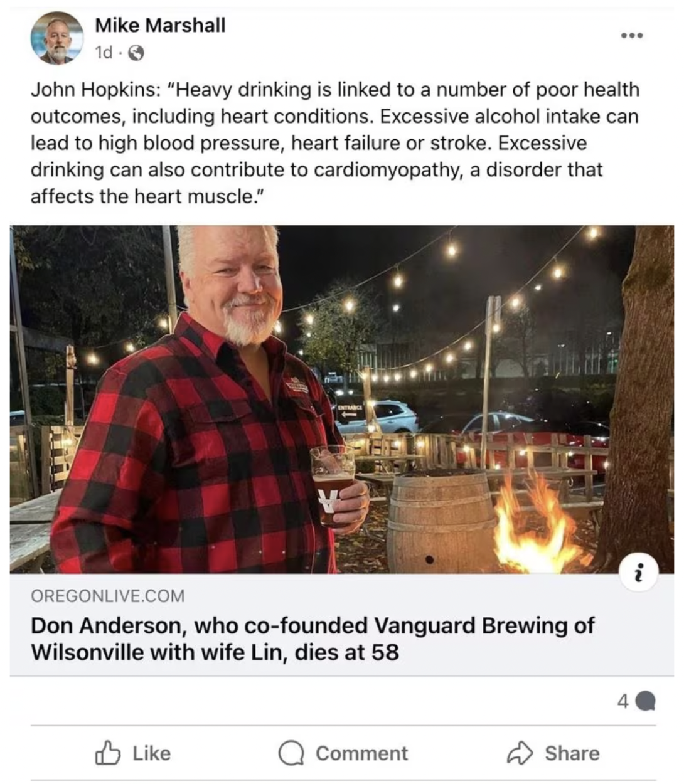
Task: Click the beer glass in the photo
Action: tap(332, 484)
